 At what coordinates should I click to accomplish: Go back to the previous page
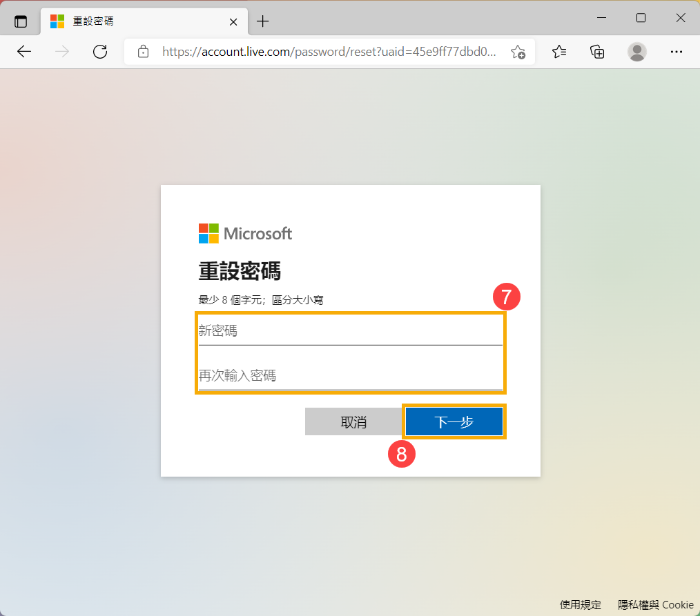24,52
